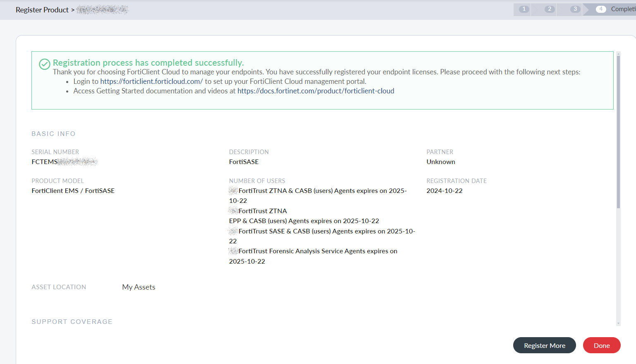Open the FortiClient Cloud documentation link
The width and height of the screenshot is (636, 364).
pyautogui.click(x=316, y=91)
